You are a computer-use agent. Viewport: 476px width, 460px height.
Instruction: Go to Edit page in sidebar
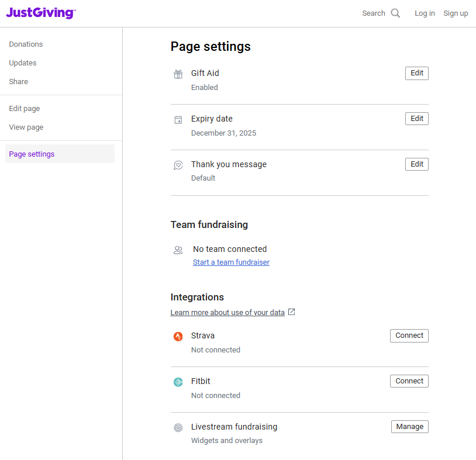click(25, 109)
